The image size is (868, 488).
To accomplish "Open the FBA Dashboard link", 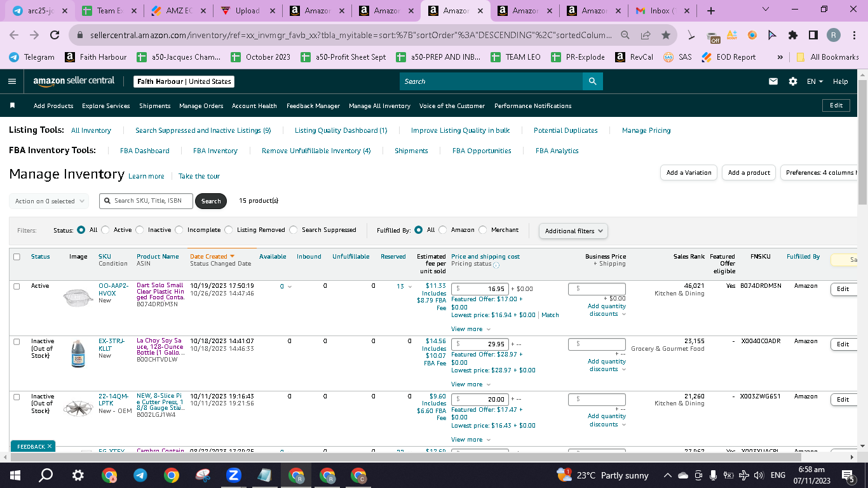I will 145,151.
